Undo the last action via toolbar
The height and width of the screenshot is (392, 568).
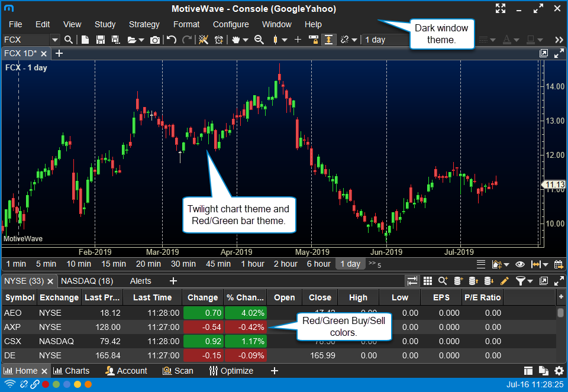click(172, 40)
